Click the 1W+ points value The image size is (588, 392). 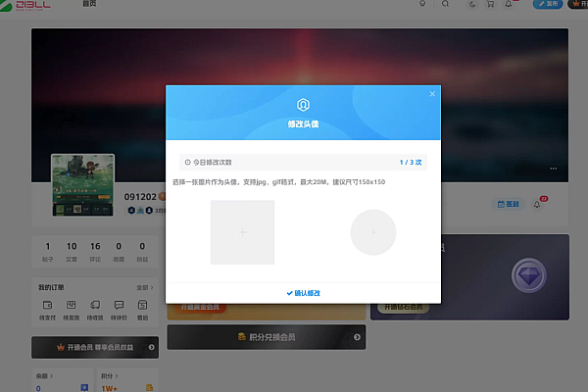pos(109,388)
